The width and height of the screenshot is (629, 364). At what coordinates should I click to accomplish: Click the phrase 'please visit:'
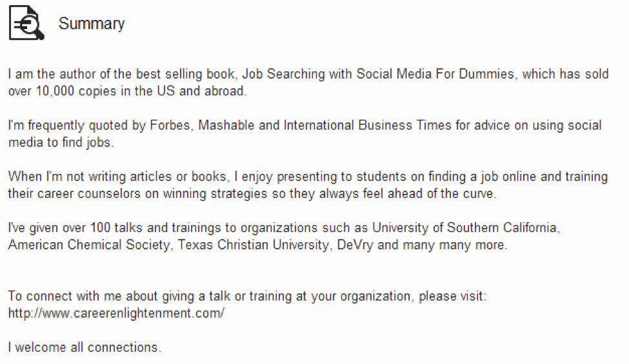click(452, 296)
